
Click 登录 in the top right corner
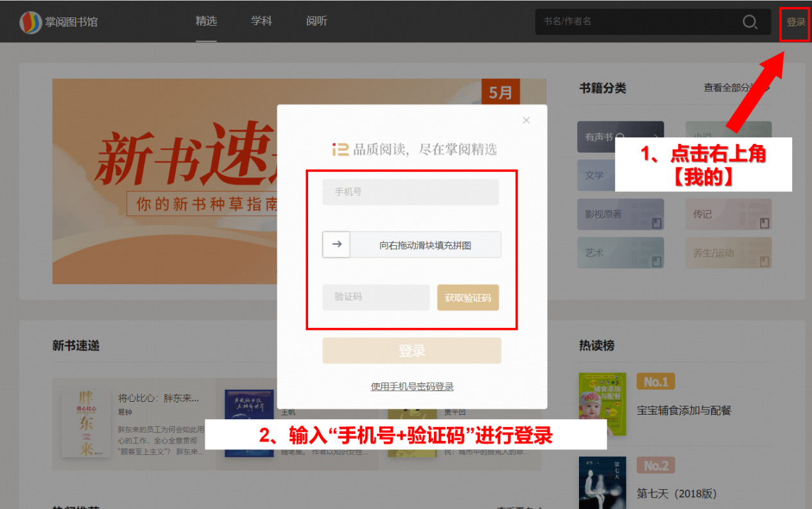point(795,22)
